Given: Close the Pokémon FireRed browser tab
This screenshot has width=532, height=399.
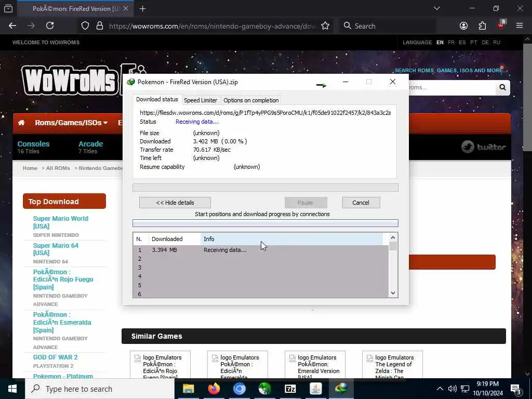Looking at the screenshot, I should point(126,8).
